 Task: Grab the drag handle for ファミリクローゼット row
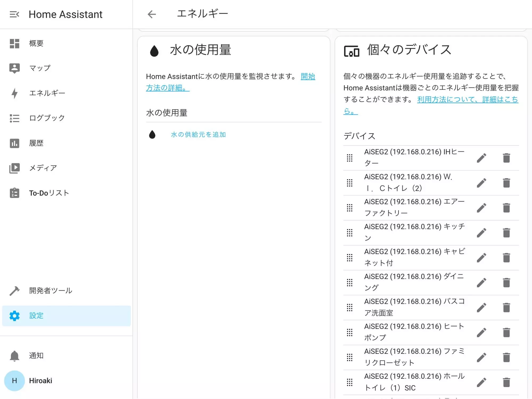point(350,358)
